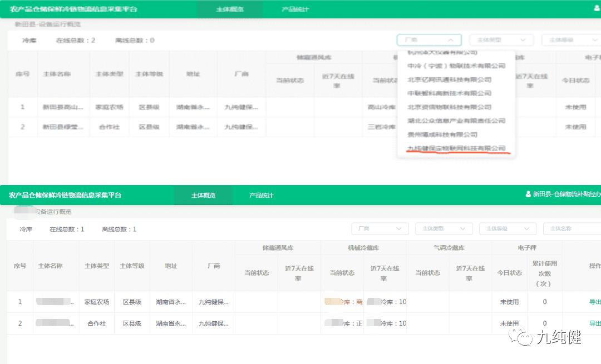The width and height of the screenshot is (601, 364).
Task: Click 导出 link in lower table row 1
Action: [595, 302]
